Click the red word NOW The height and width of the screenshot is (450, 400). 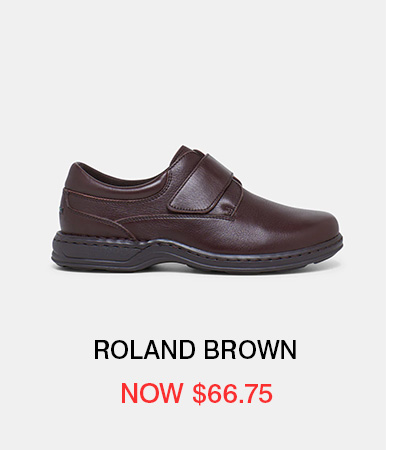pos(152,393)
